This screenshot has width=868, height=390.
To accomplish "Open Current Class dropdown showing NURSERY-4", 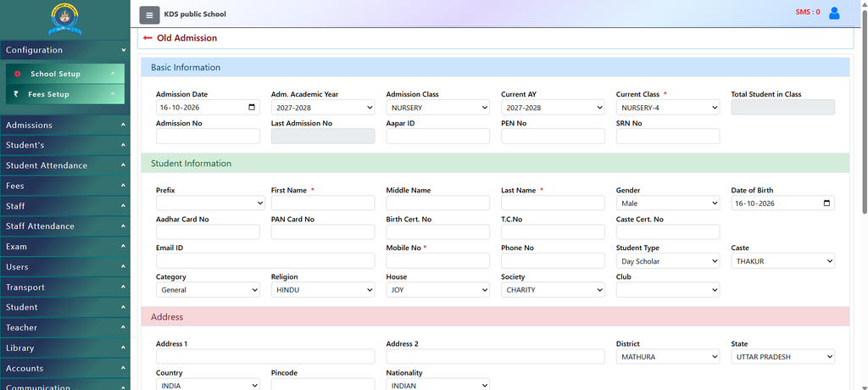I will pyautogui.click(x=668, y=108).
